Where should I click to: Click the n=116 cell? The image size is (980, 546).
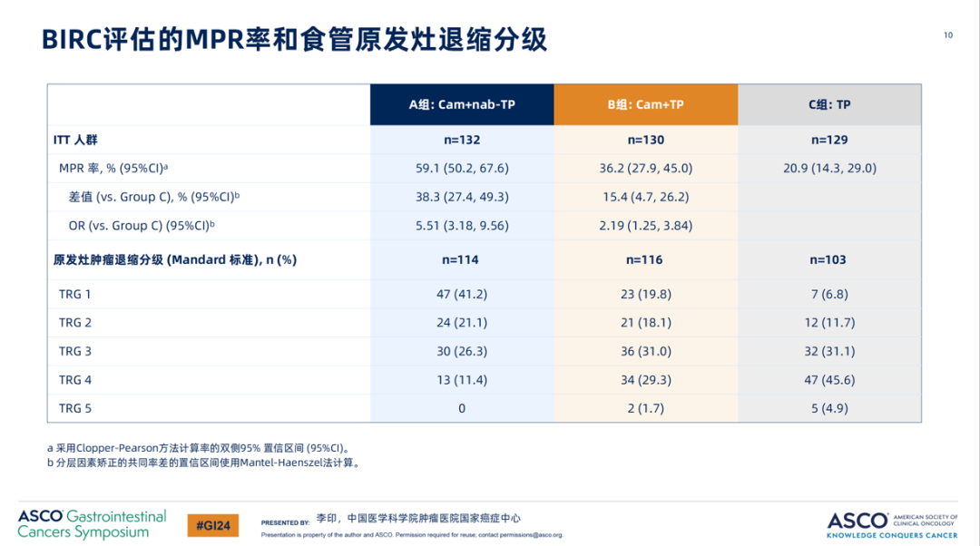click(x=644, y=260)
